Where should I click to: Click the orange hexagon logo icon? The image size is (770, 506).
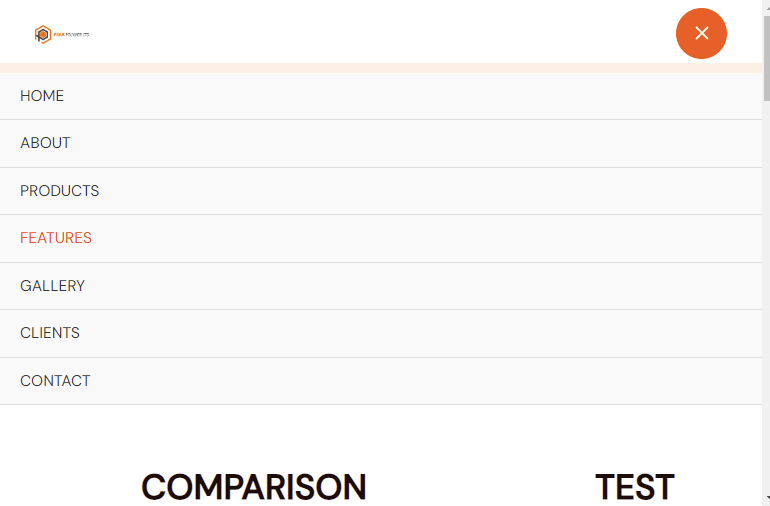click(x=43, y=34)
